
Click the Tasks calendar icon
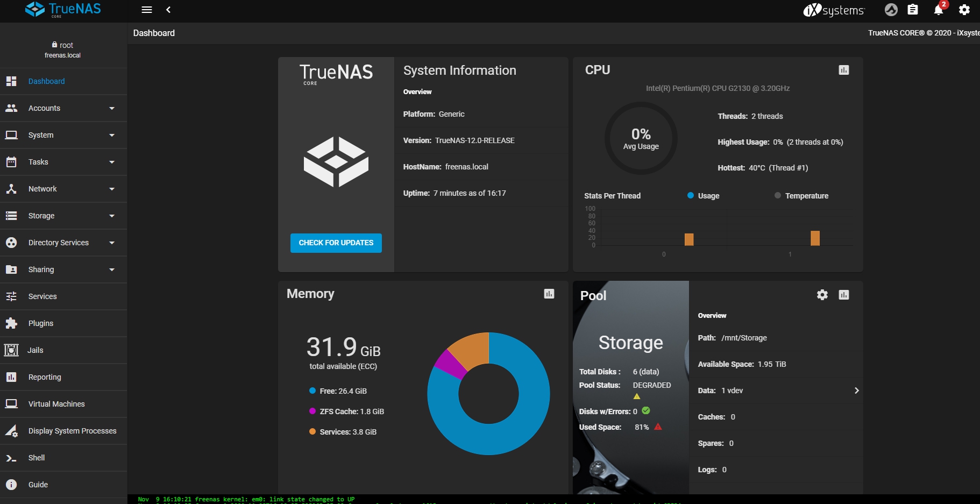(11, 162)
